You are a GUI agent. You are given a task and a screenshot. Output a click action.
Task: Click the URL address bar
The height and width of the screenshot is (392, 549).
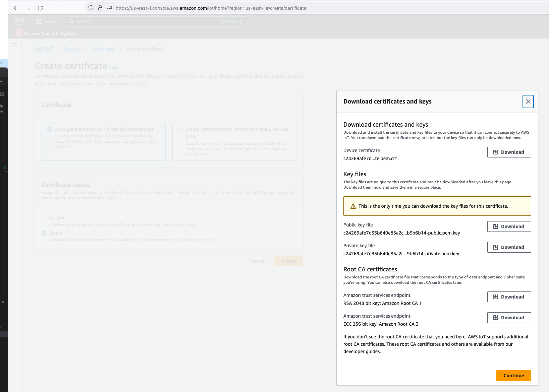211,8
